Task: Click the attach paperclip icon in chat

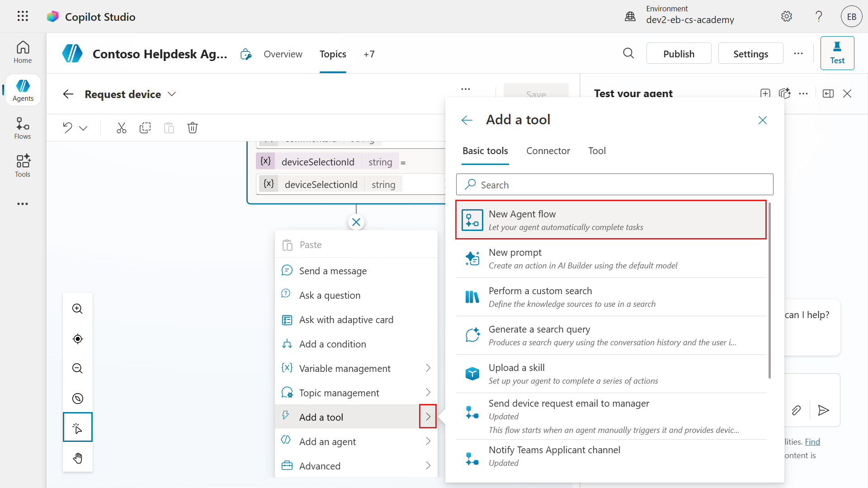Action: (796, 410)
